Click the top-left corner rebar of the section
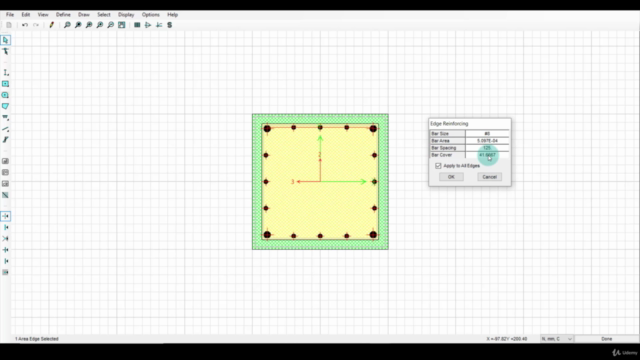640x360 pixels. tap(267, 129)
